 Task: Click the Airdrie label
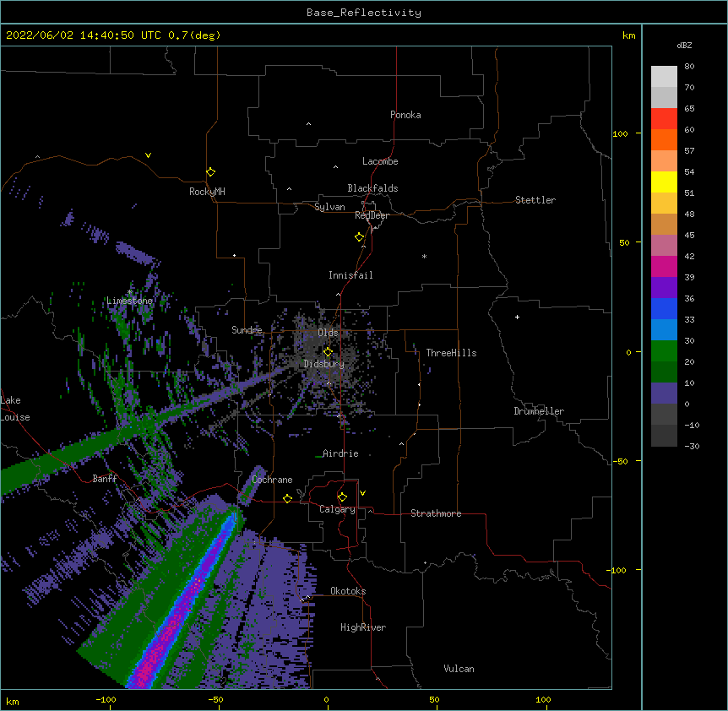click(x=340, y=453)
